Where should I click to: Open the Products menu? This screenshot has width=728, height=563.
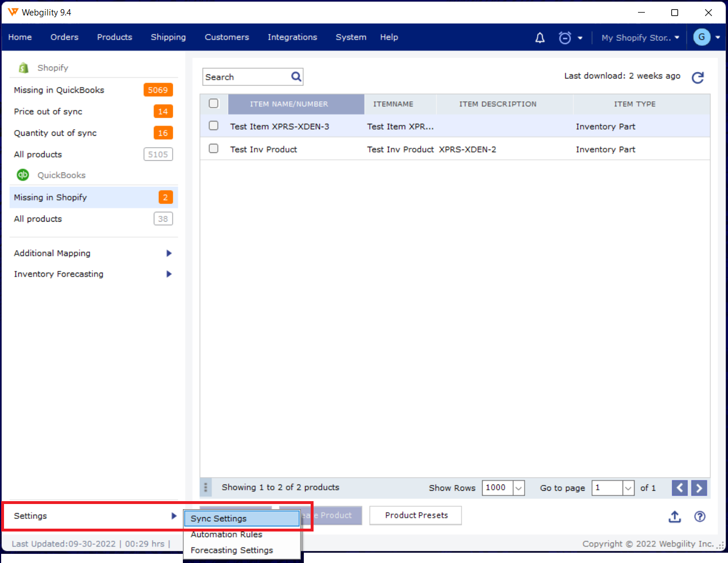115,37
